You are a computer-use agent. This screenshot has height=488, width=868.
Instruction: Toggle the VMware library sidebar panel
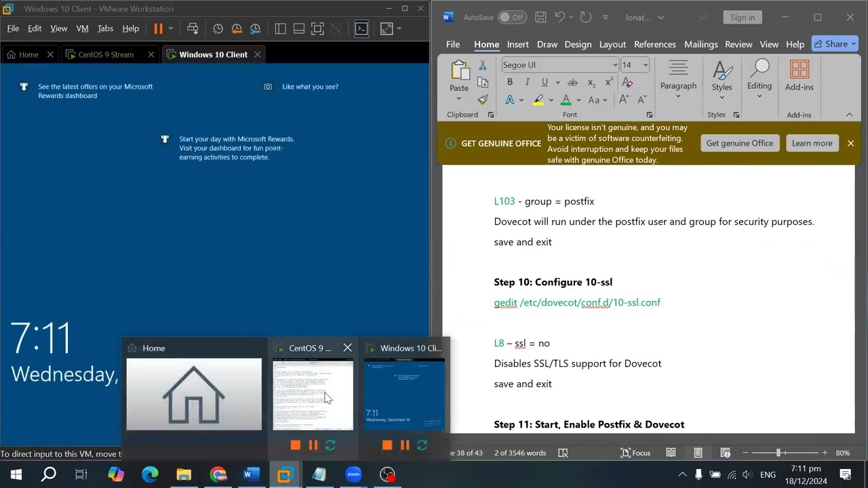pyautogui.click(x=280, y=28)
